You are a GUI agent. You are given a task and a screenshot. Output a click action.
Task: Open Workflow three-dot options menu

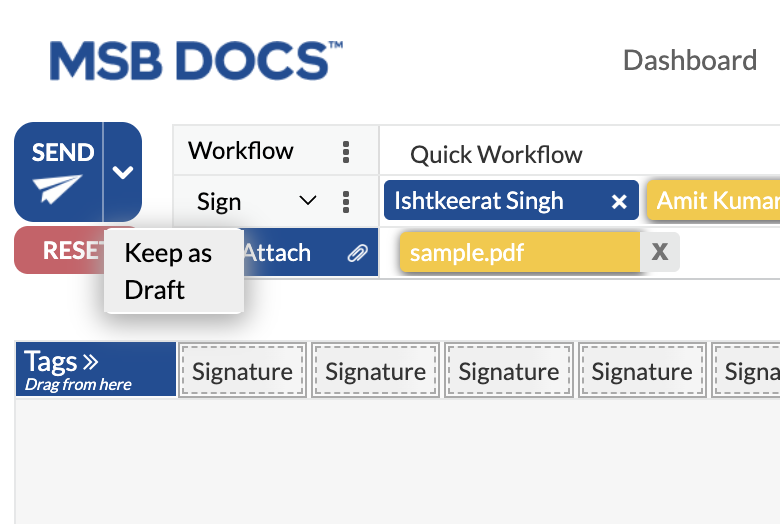(346, 152)
